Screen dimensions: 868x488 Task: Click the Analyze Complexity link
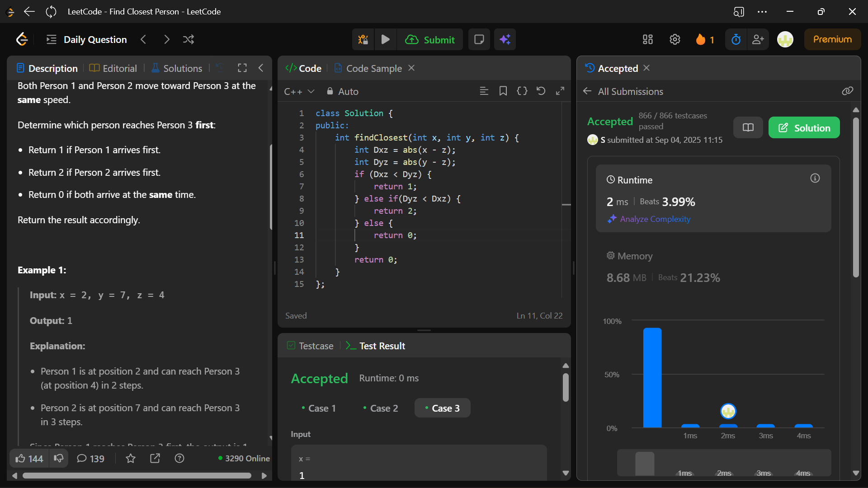[655, 219]
